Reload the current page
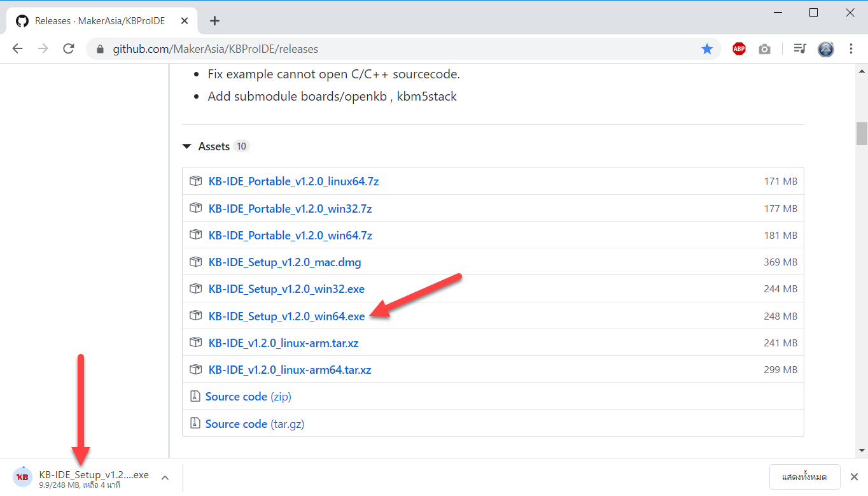 pos(69,49)
